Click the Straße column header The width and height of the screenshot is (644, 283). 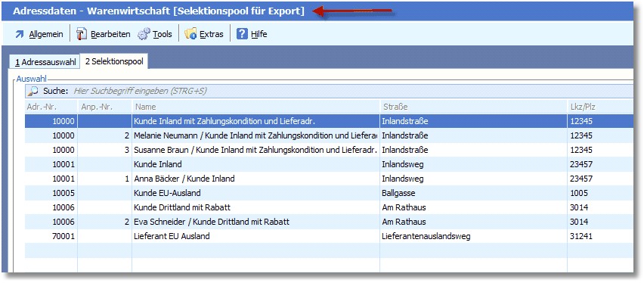tap(473, 107)
